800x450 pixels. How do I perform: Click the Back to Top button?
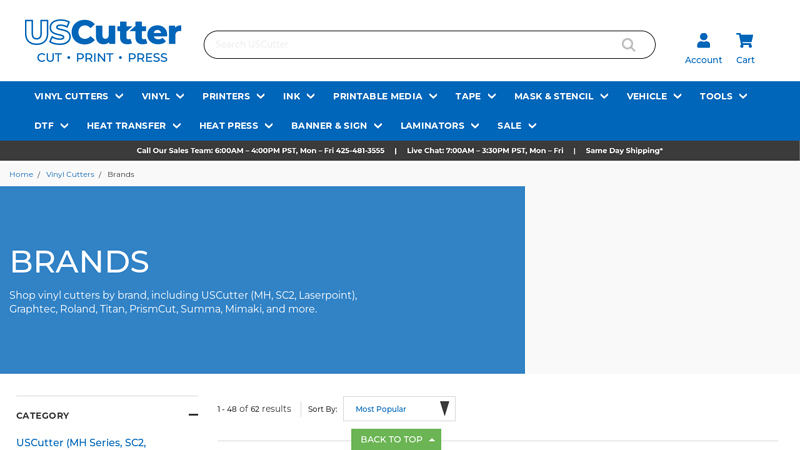tap(396, 439)
